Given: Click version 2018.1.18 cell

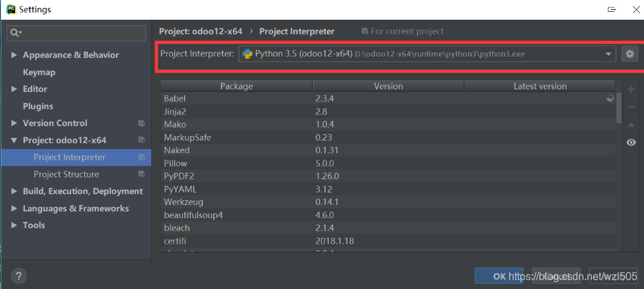Looking at the screenshot, I should click(334, 241).
